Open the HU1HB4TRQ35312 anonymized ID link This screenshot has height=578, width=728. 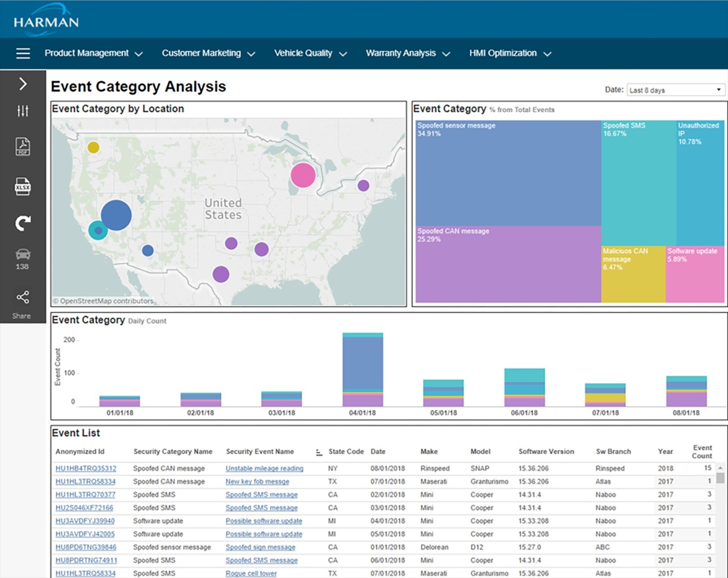(x=86, y=468)
